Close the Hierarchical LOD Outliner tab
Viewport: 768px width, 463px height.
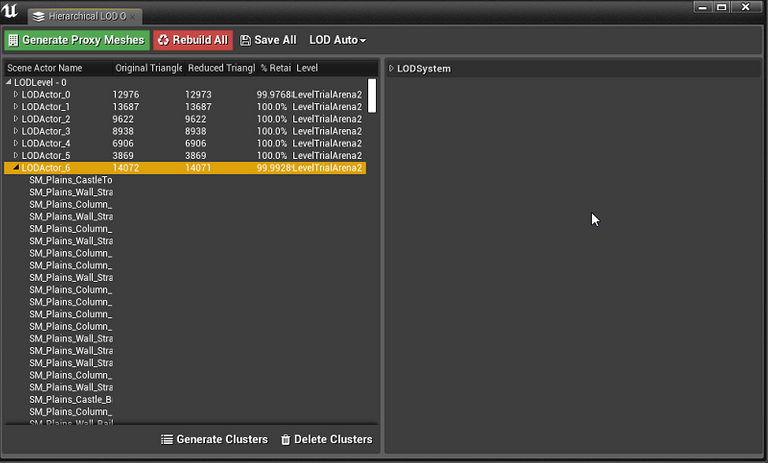coord(133,17)
